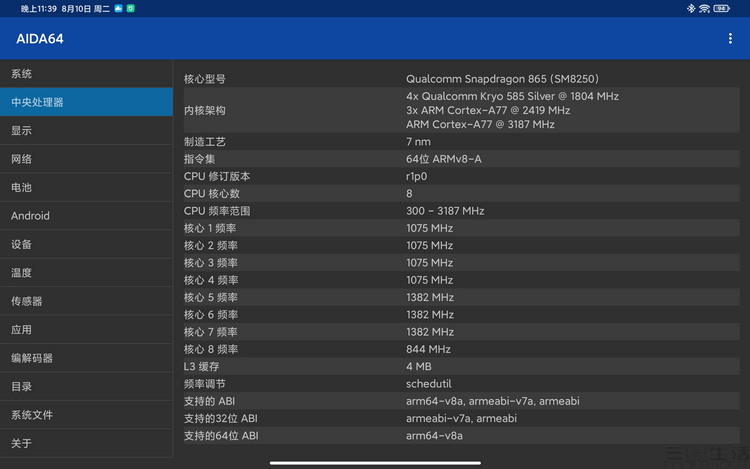The width and height of the screenshot is (750, 469).
Task: Select the 3x ARM Cortex-A77 @ 2419 MHz line
Action: coord(488,110)
